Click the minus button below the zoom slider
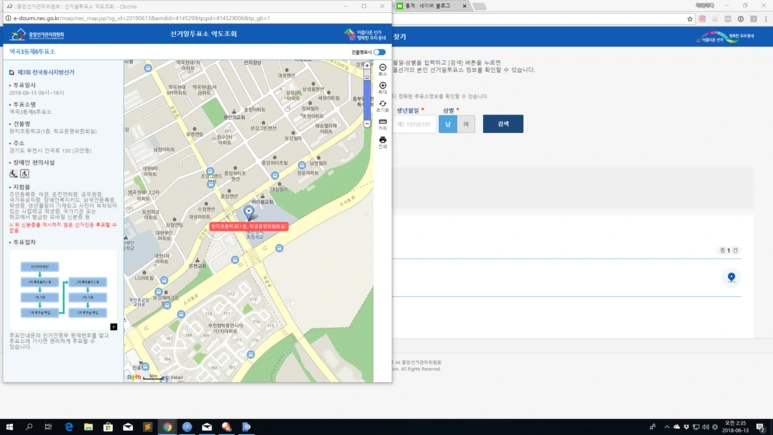The image size is (773, 435). point(367,124)
